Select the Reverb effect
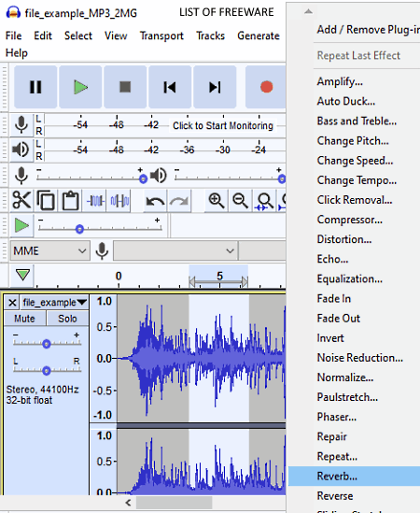 (354, 476)
